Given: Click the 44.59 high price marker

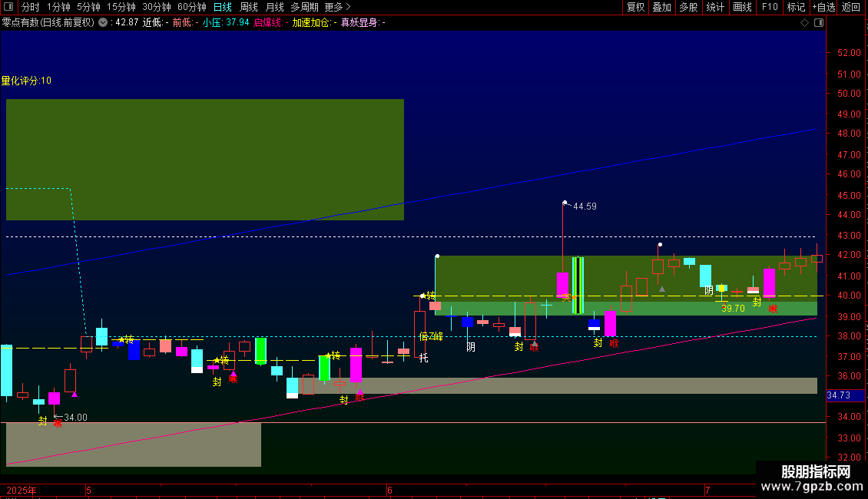Looking at the screenshot, I should [585, 207].
